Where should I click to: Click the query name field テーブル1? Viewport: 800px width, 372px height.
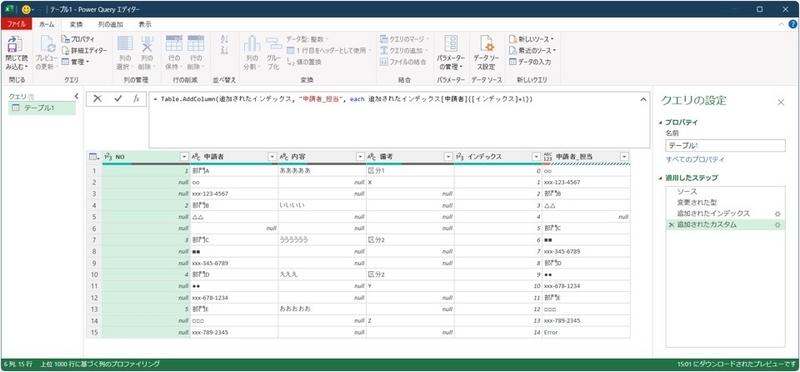pyautogui.click(x=726, y=145)
